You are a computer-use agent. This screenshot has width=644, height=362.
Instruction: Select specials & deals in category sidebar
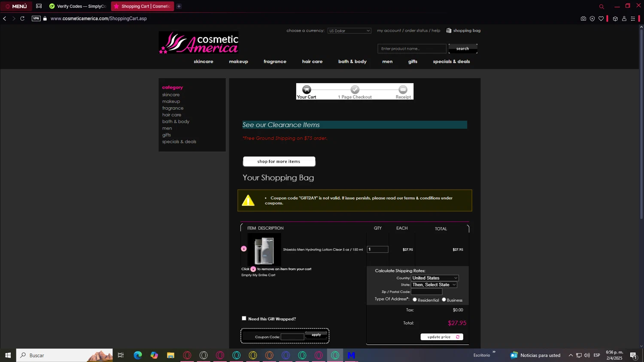click(x=179, y=142)
